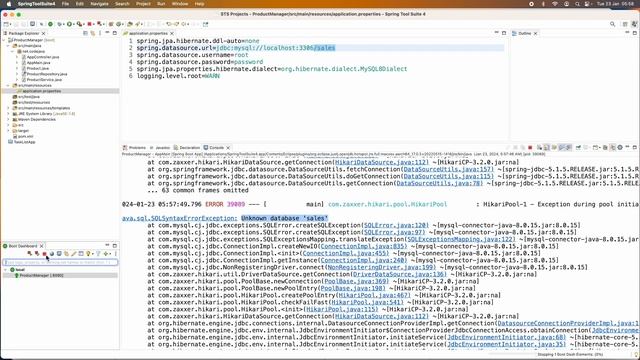Click the Debug bug icon in main toolbar

59,24
